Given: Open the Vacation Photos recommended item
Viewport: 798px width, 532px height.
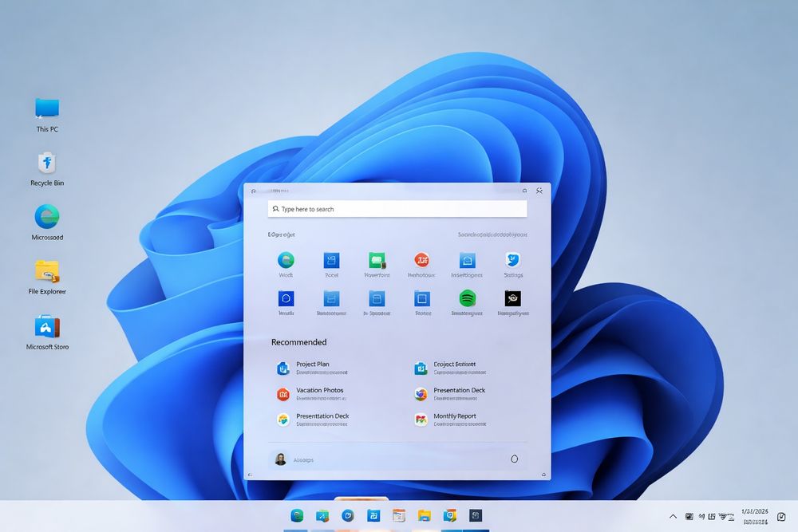Looking at the screenshot, I should (x=311, y=394).
